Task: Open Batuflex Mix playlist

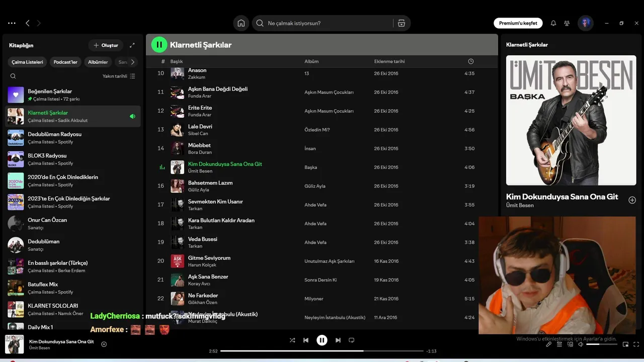Action: 73,288
